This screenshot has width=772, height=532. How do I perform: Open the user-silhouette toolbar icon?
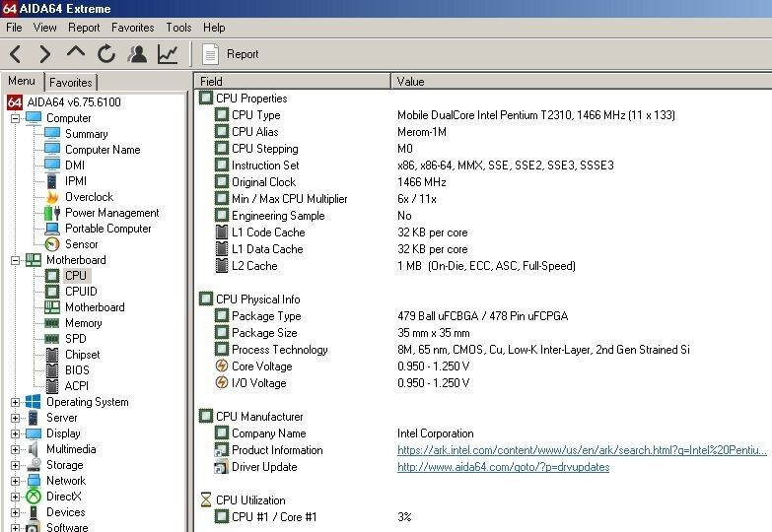tap(137, 54)
